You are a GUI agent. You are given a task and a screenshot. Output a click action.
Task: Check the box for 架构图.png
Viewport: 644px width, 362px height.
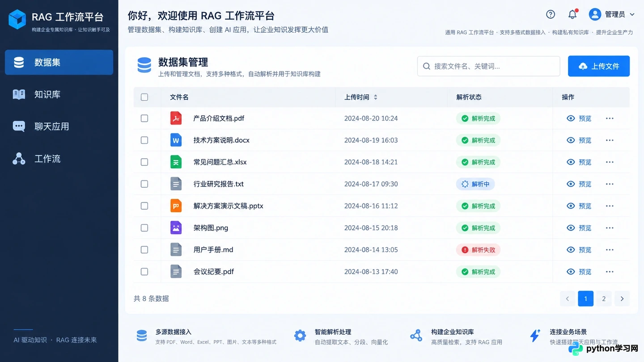click(144, 228)
